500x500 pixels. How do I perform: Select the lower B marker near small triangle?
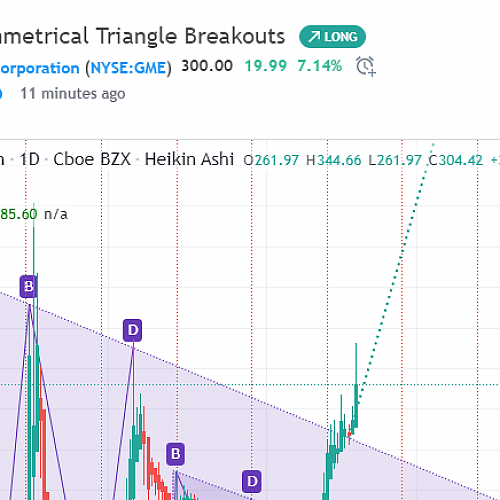pyautogui.click(x=176, y=454)
